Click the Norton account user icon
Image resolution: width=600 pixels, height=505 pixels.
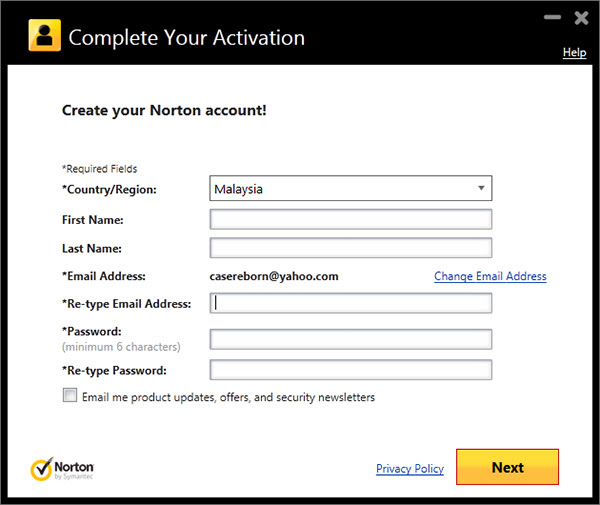pyautogui.click(x=44, y=35)
